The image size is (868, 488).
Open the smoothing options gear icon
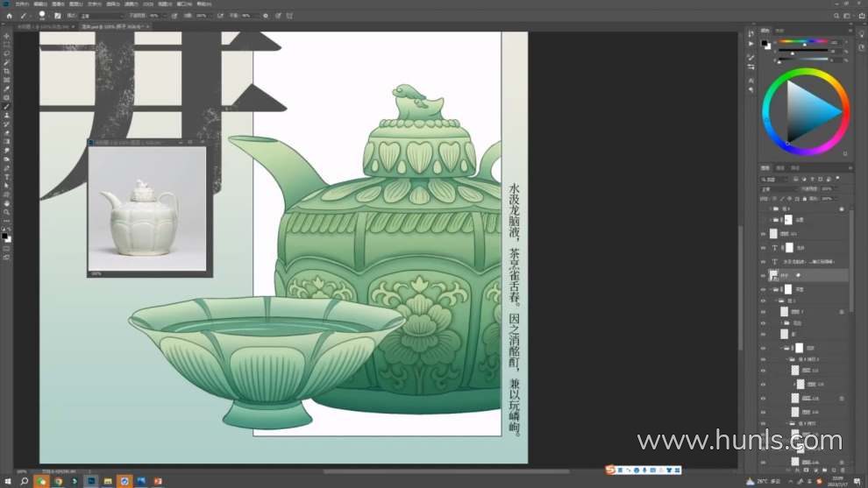coord(266,16)
